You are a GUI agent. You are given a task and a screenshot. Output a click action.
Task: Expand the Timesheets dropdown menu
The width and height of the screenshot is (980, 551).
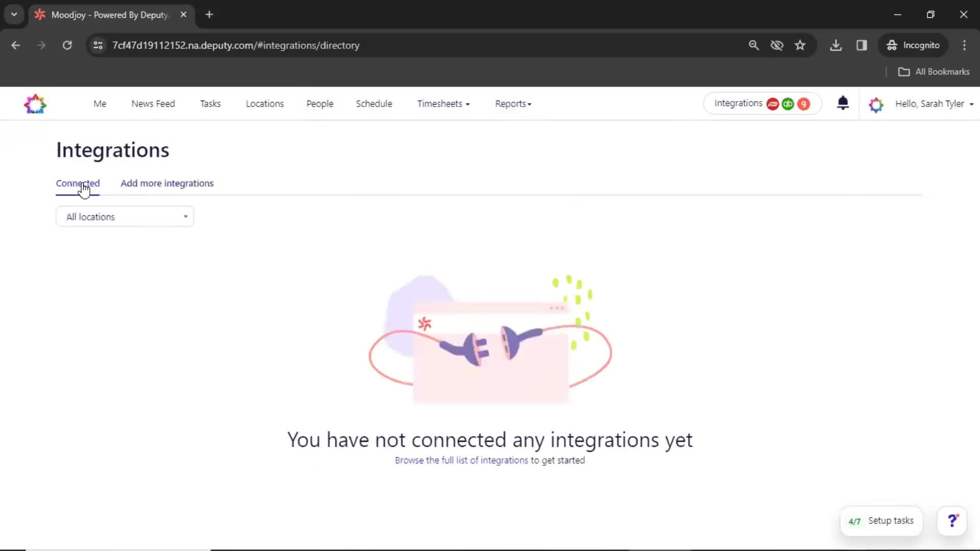[x=443, y=104]
